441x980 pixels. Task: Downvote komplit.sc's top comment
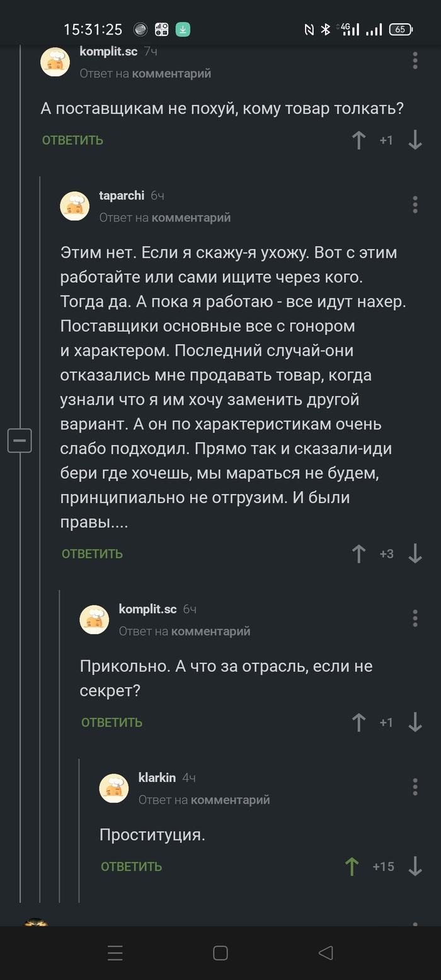tap(416, 140)
